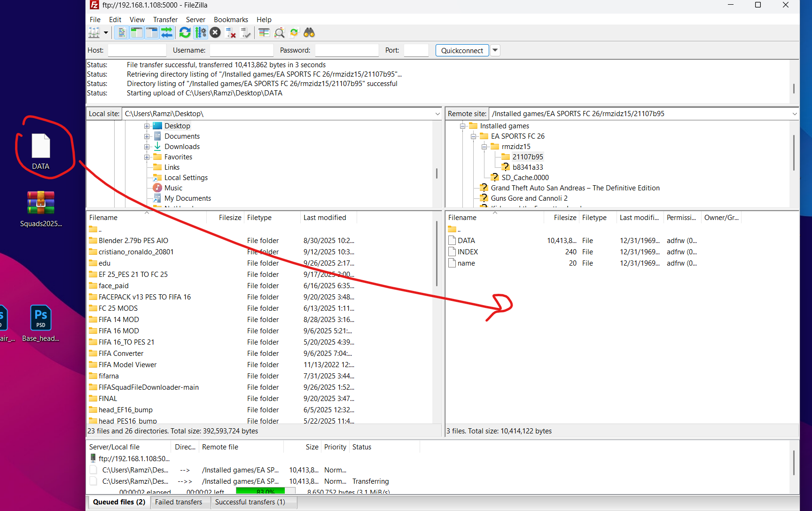Collapse the EA SPORTS FC 26 node
812x511 pixels.
(474, 136)
